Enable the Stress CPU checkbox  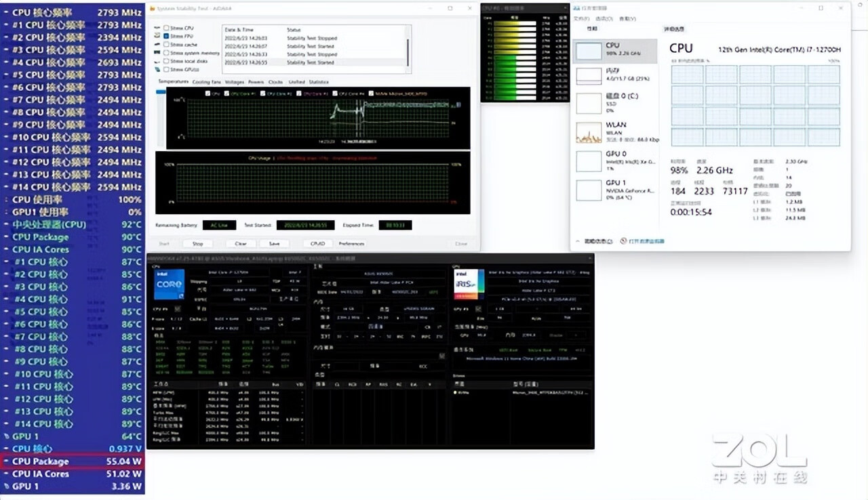point(166,28)
